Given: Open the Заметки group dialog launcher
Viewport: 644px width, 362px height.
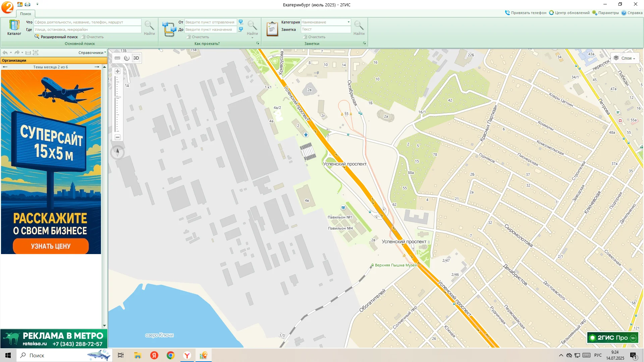Looking at the screenshot, I should tap(364, 44).
